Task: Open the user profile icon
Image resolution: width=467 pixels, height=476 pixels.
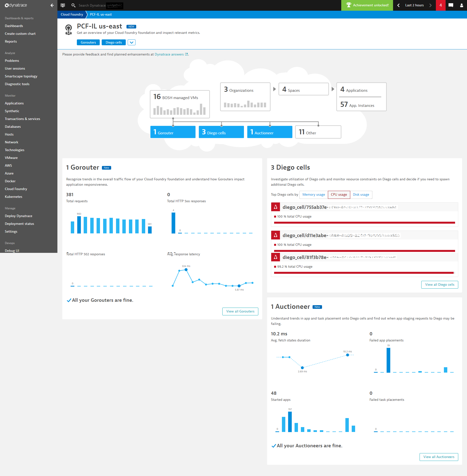Action: pyautogui.click(x=461, y=5)
